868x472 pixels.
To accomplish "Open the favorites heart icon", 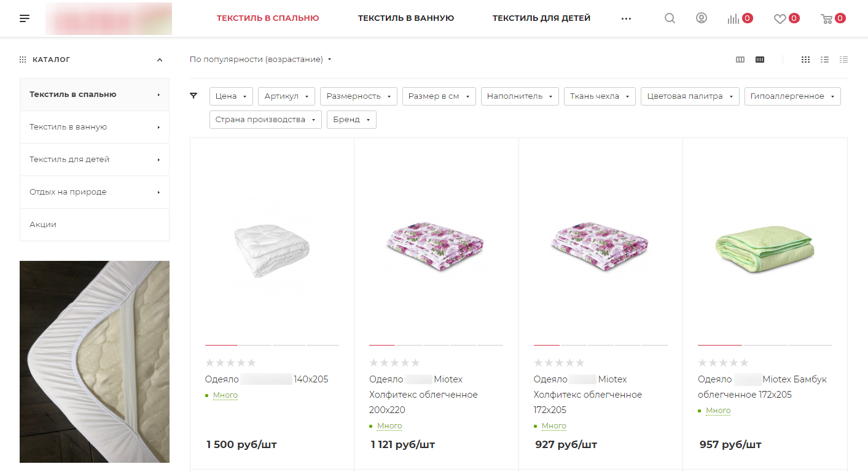I will [780, 19].
